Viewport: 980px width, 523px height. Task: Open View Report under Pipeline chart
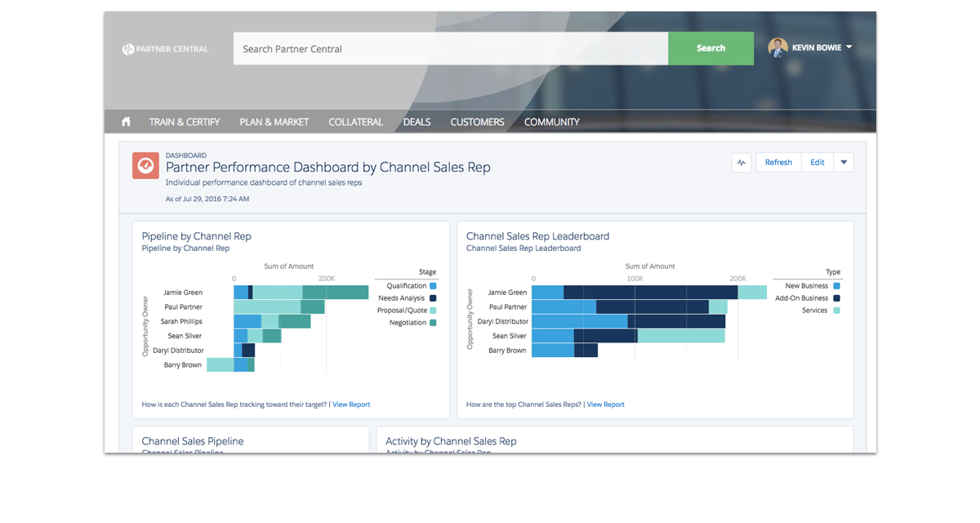tap(351, 405)
